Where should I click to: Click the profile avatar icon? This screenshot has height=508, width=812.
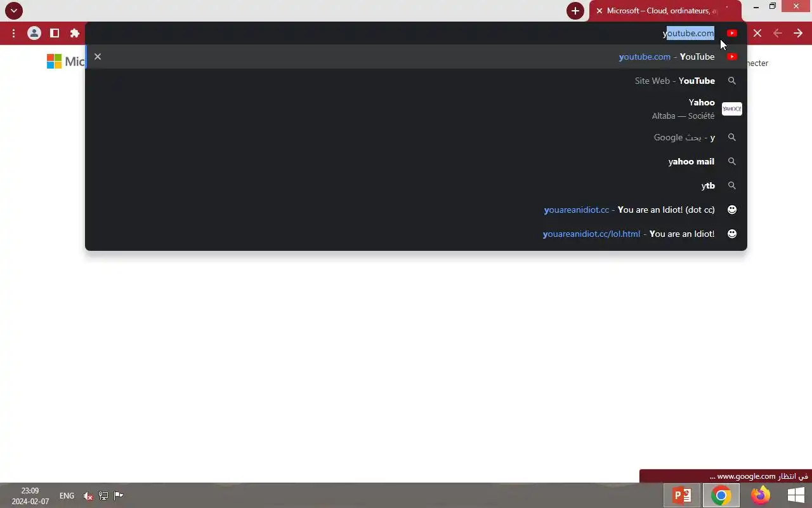(34, 33)
